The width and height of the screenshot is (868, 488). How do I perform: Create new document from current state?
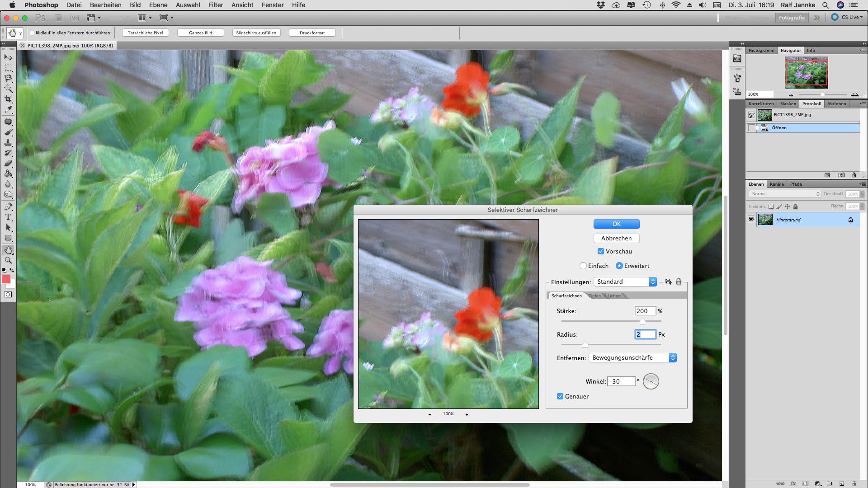tap(827, 175)
